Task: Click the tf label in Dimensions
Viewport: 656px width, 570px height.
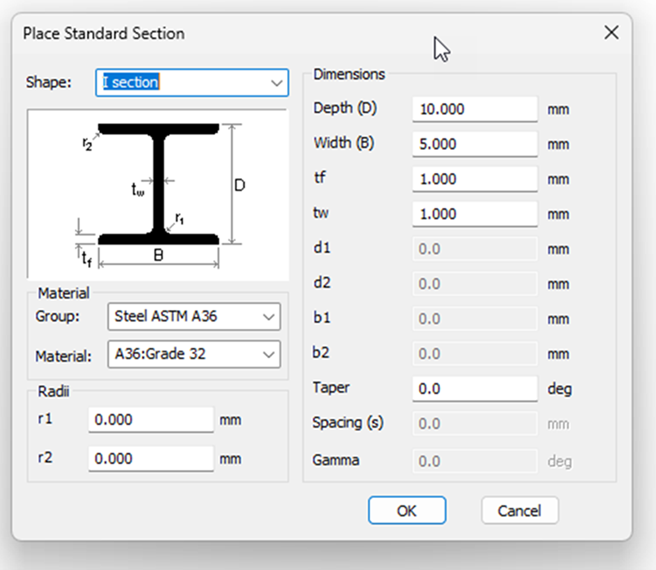Action: (x=320, y=177)
